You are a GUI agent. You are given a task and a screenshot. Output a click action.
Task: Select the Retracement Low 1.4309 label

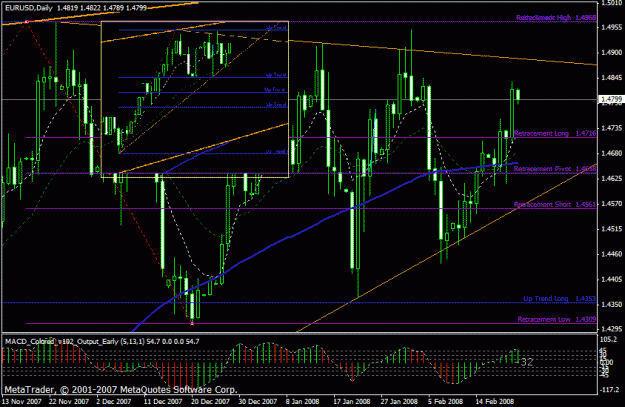[x=557, y=319]
